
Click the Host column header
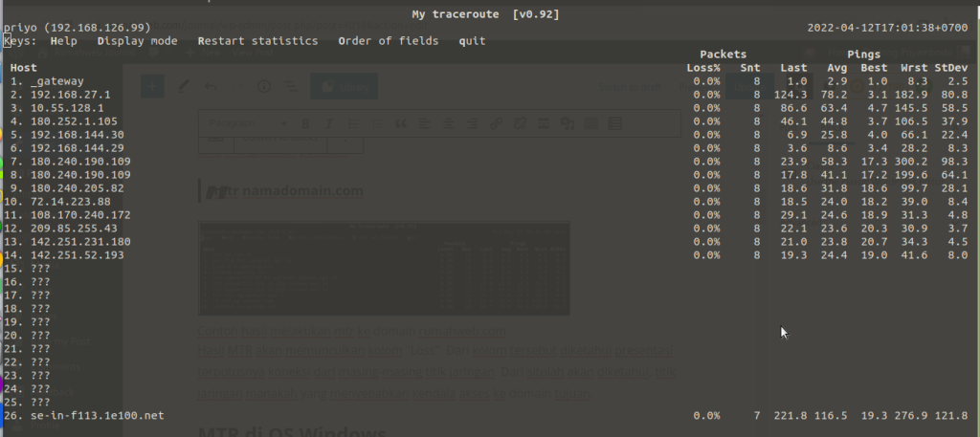point(24,68)
